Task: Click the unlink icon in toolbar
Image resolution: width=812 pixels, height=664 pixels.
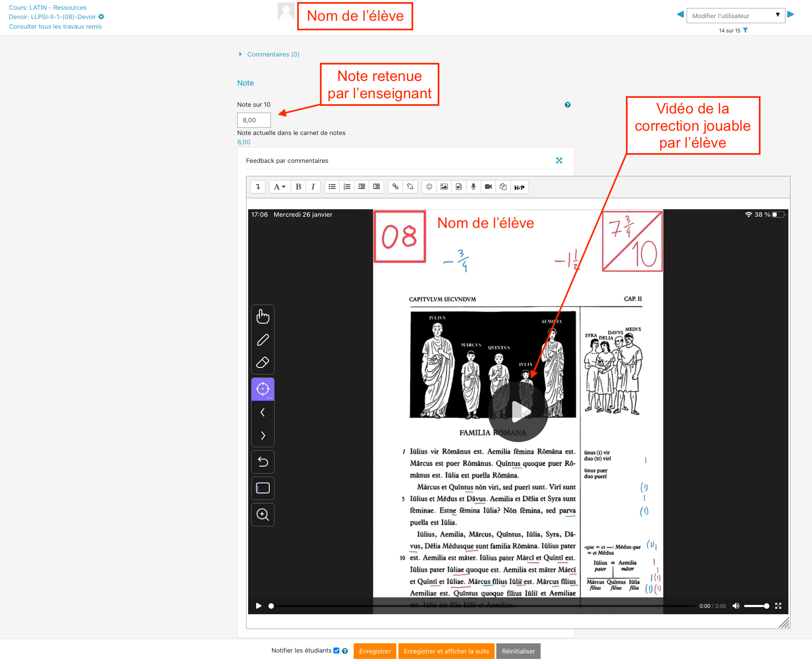Action: point(410,187)
